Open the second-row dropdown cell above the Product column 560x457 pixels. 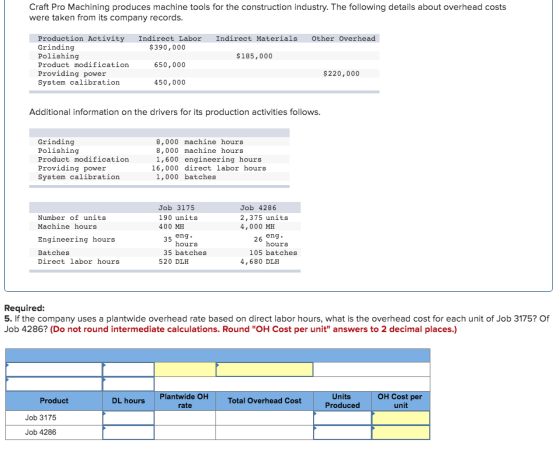(x=54, y=384)
